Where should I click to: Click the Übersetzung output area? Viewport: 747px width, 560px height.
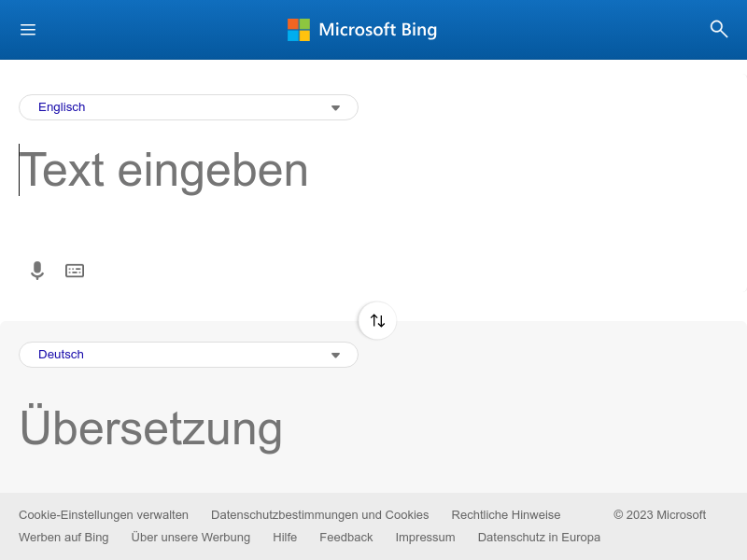pyautogui.click(x=372, y=428)
